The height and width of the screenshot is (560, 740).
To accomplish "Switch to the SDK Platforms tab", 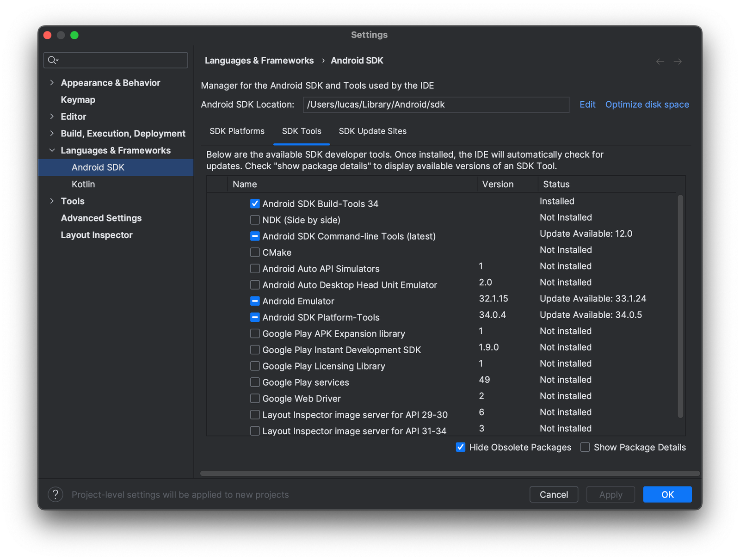I will 237,131.
